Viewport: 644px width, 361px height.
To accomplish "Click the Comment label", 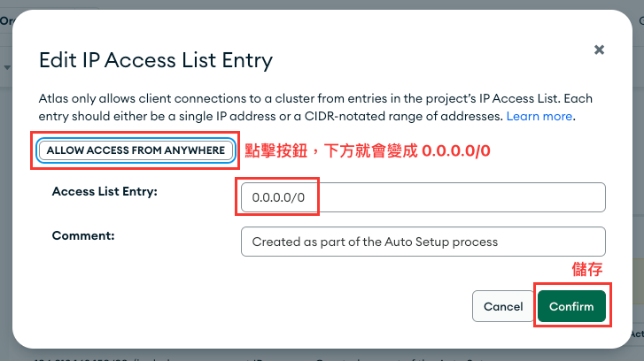I will (x=82, y=235).
